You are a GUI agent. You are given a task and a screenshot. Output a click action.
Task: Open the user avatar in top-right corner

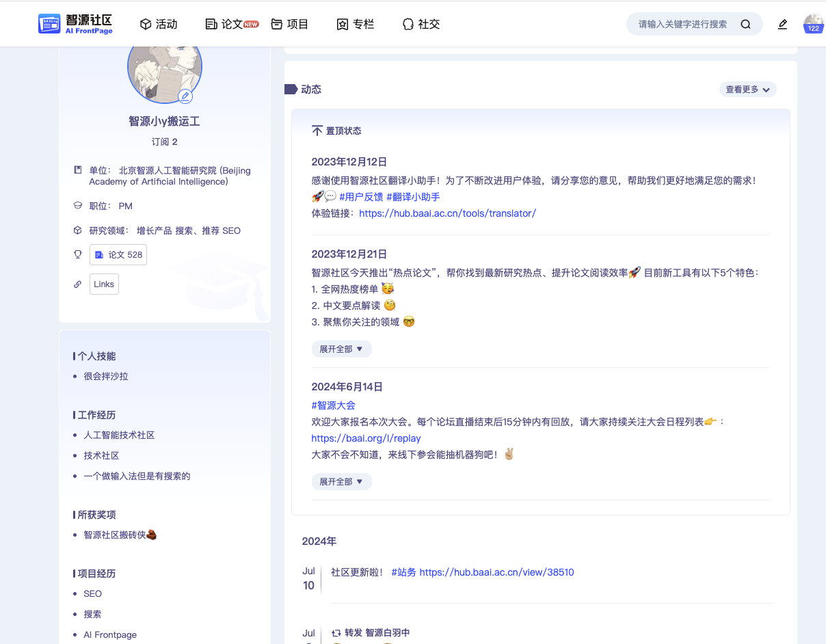[813, 24]
